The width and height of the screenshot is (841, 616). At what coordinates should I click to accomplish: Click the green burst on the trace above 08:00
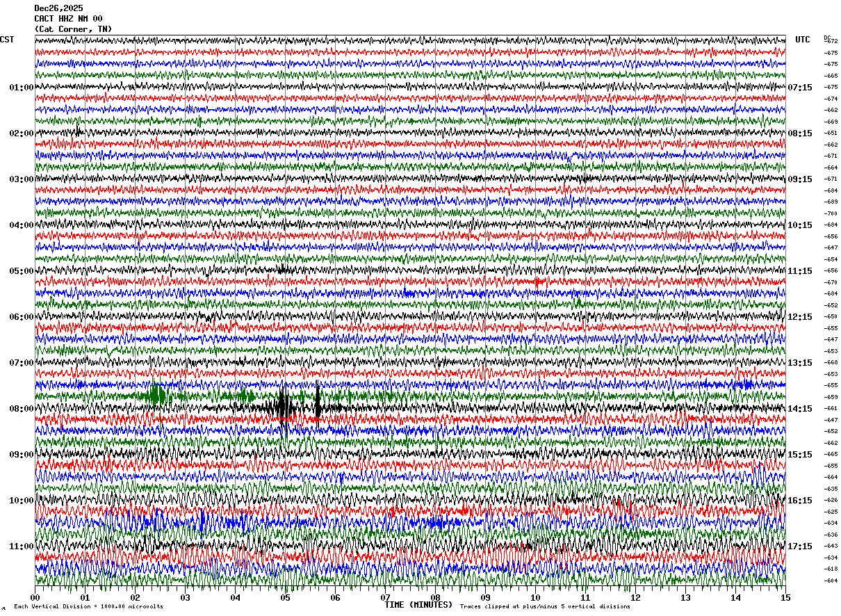(158, 396)
